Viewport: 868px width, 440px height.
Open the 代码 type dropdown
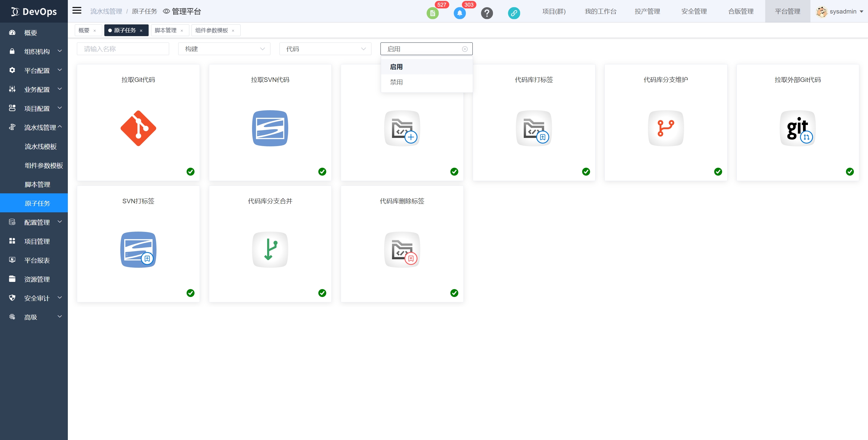coord(325,49)
